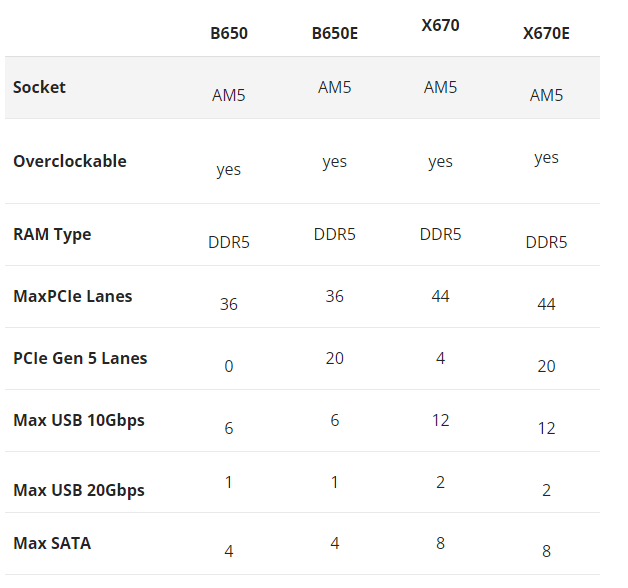628x588 pixels.
Task: Click the Socket row label
Action: 39,87
